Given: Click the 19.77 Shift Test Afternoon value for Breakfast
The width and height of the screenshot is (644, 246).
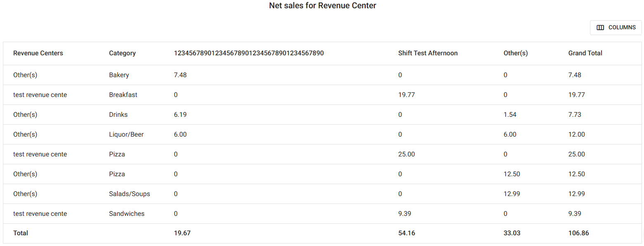Looking at the screenshot, I should (x=406, y=95).
